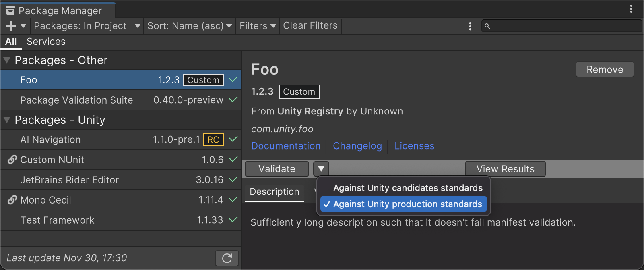Select Against Unity production standards option

pos(407,204)
